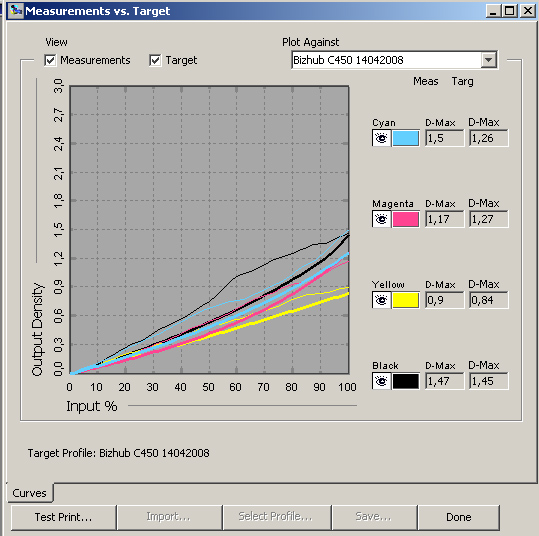Click the 50 label on the Input axis
The image size is (539, 536).
208,387
